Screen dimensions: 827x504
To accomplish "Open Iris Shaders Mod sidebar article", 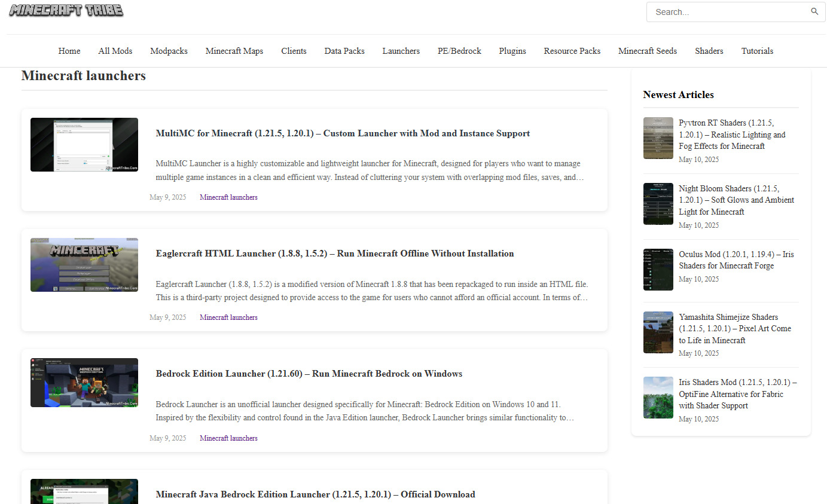I will click(x=738, y=394).
